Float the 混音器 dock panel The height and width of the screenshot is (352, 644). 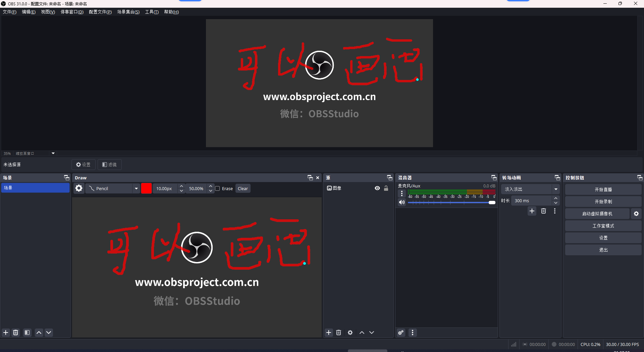point(494,178)
